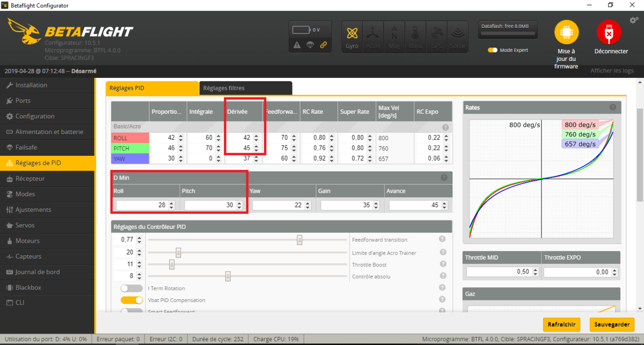
Task: Open Modes page in sidebar
Action: click(x=47, y=194)
